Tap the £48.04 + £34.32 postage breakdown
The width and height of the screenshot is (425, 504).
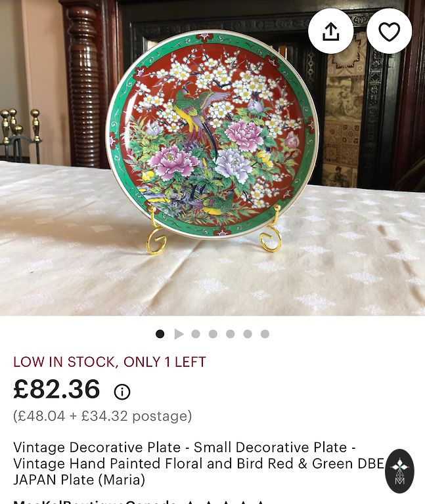click(102, 416)
